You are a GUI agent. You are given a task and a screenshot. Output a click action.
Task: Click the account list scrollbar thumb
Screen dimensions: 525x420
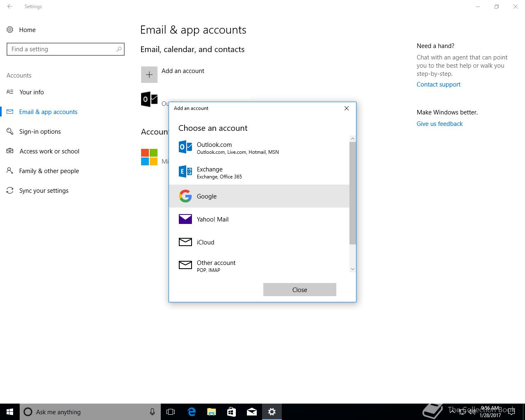[x=353, y=193]
